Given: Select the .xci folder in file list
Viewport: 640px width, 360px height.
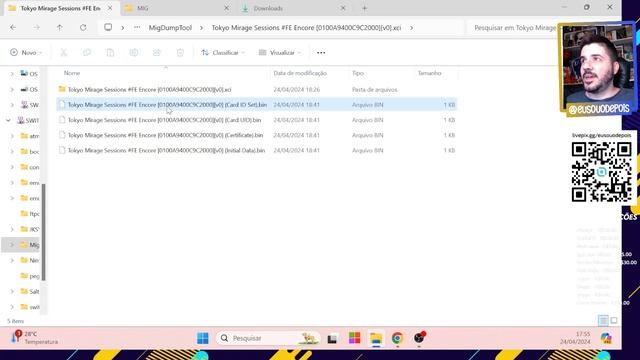Looking at the screenshot, I should [256, 89].
